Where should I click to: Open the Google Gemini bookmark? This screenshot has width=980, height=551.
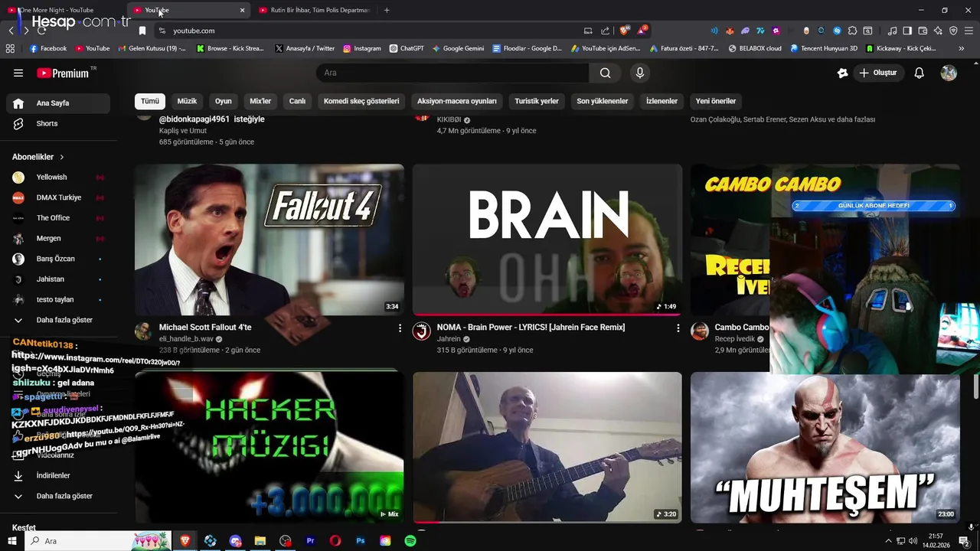pos(458,48)
